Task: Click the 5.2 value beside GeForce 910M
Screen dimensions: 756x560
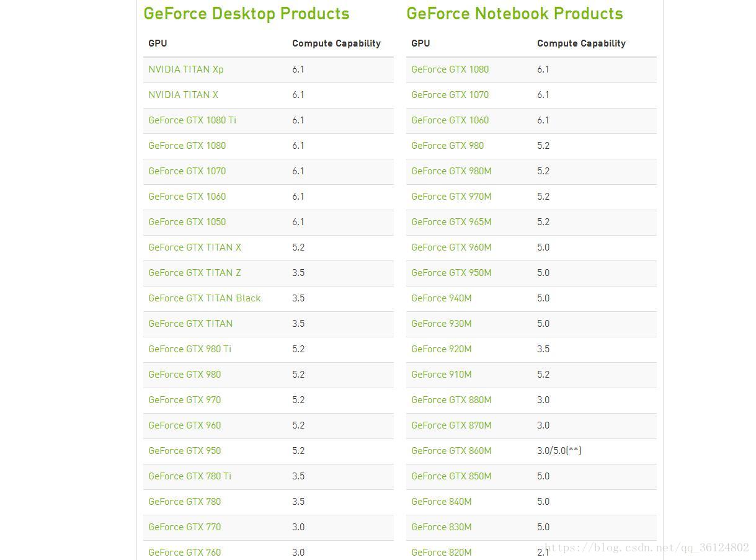Action: pos(543,375)
